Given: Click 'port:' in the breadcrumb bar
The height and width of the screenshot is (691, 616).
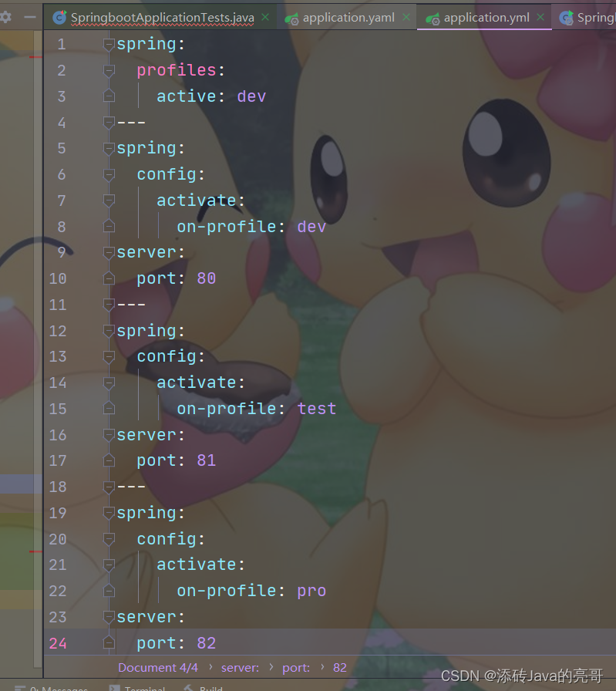Looking at the screenshot, I should click(x=295, y=668).
